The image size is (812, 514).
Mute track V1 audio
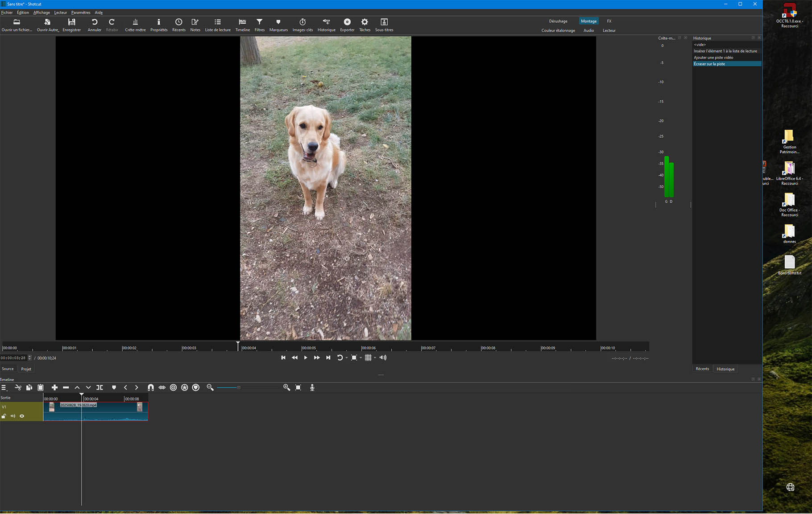pyautogui.click(x=13, y=416)
